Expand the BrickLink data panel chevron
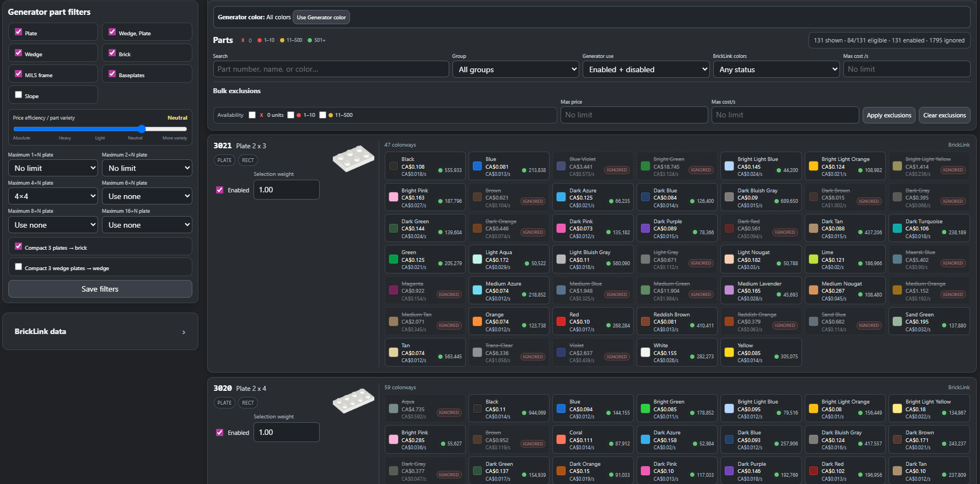This screenshot has height=484, width=980. point(184,332)
